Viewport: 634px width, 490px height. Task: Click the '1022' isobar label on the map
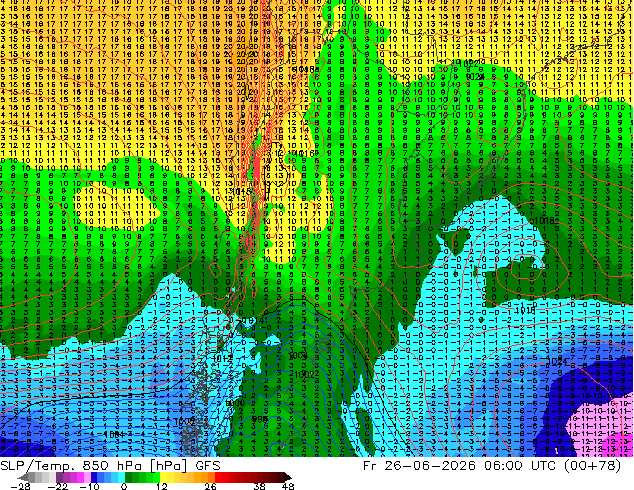coord(469,63)
